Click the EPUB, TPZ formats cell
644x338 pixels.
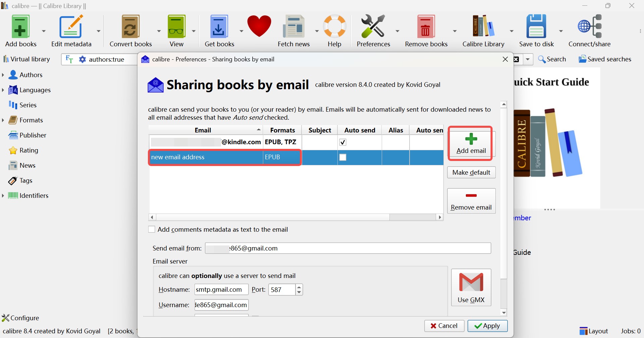(282, 142)
